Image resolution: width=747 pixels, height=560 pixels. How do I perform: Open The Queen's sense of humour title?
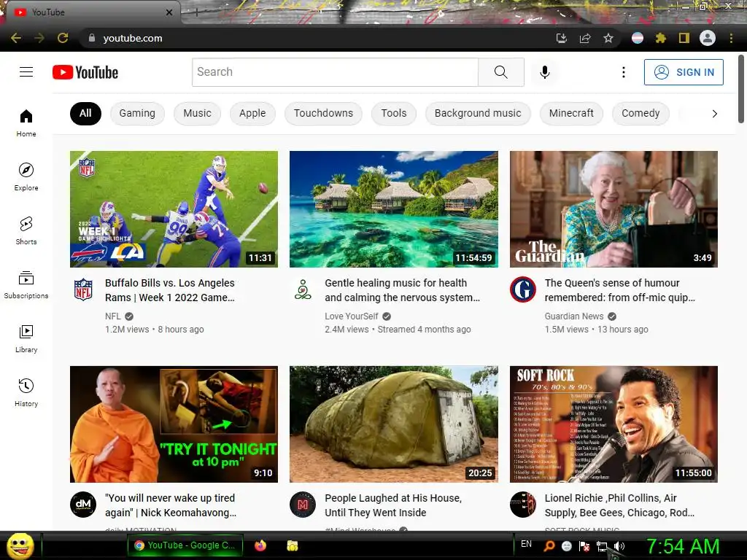click(x=620, y=290)
